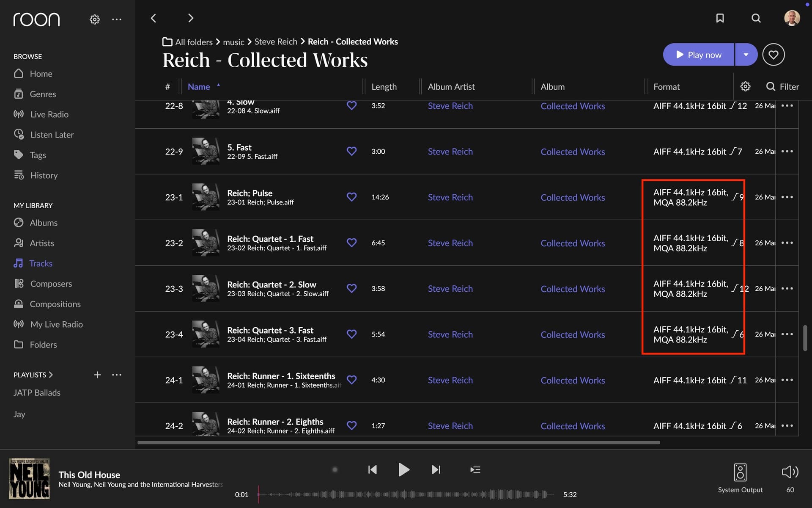Open System Output zone selector
812x508 pixels.
click(x=740, y=478)
